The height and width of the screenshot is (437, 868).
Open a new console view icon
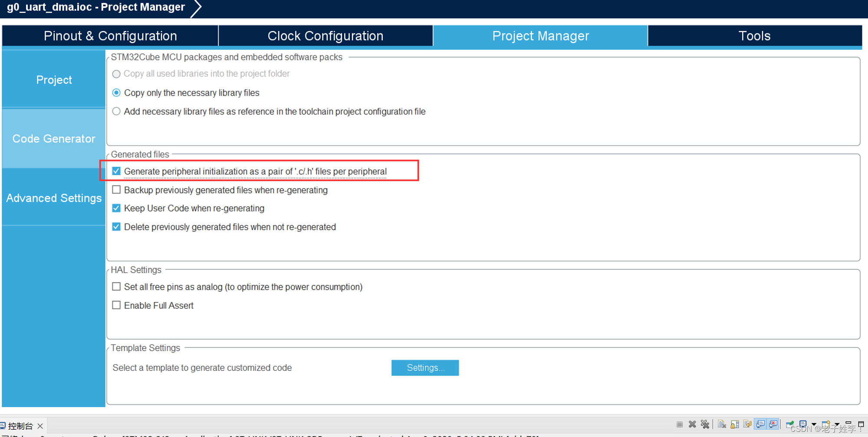coord(826,424)
